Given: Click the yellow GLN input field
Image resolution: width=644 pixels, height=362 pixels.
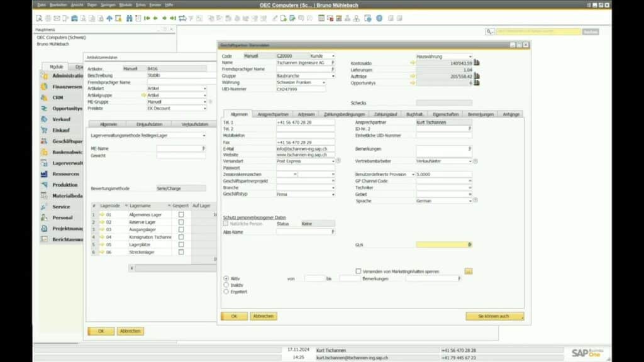Looking at the screenshot, I should pos(444,244).
